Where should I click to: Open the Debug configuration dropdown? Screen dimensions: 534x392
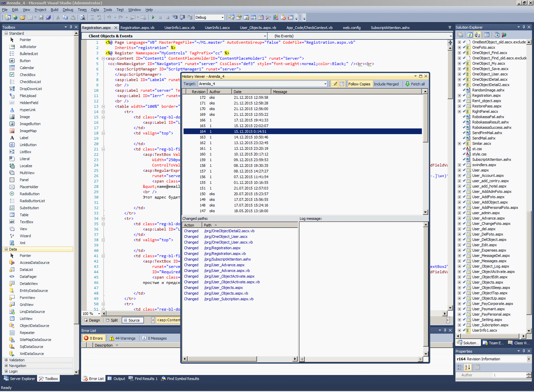coord(223,17)
